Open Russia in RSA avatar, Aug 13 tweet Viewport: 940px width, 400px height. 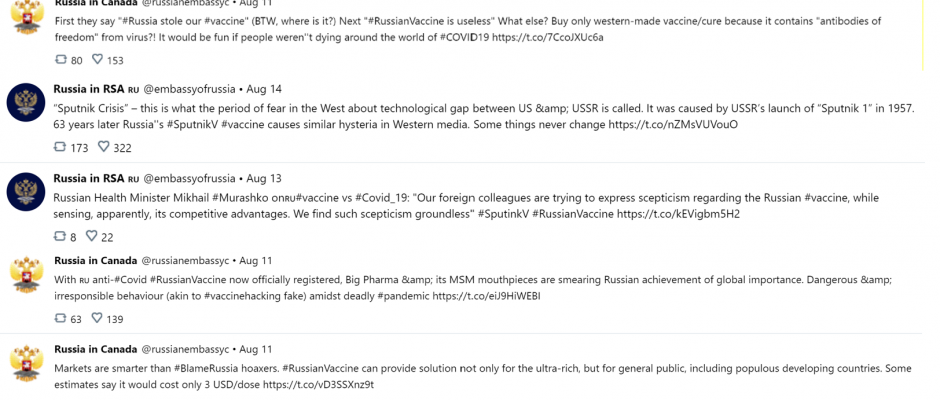[x=26, y=192]
